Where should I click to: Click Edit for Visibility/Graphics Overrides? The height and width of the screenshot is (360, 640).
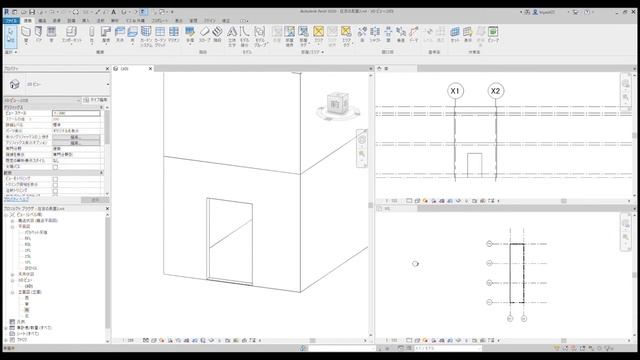click(76, 137)
